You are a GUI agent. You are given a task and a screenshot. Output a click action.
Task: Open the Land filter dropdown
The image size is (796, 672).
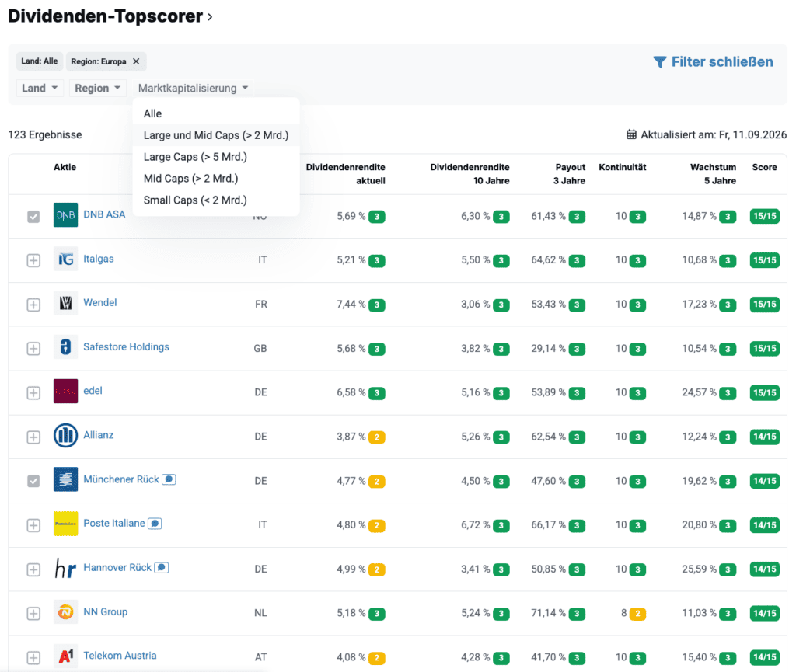coord(40,89)
